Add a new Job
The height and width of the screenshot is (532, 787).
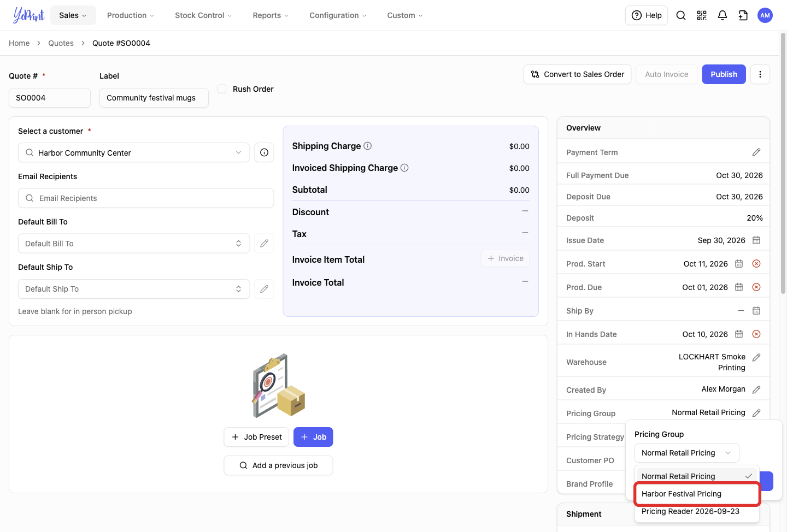coord(313,437)
